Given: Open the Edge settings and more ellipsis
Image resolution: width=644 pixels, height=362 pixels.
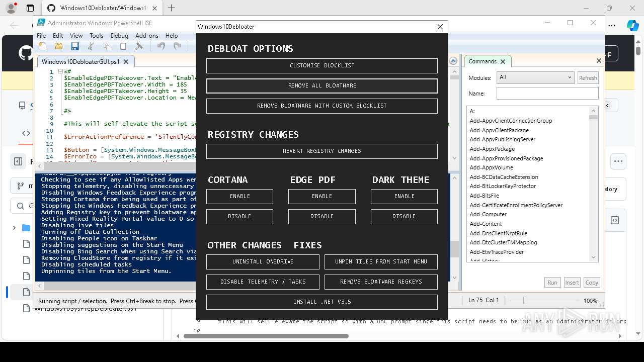Looking at the screenshot, I should click(x=612, y=26).
